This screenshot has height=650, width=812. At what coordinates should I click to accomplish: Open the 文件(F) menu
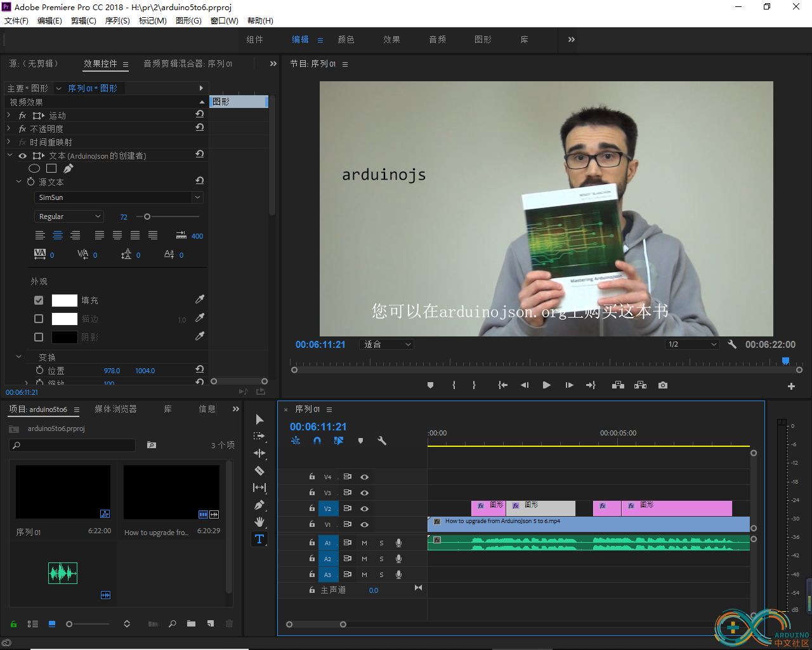click(16, 21)
